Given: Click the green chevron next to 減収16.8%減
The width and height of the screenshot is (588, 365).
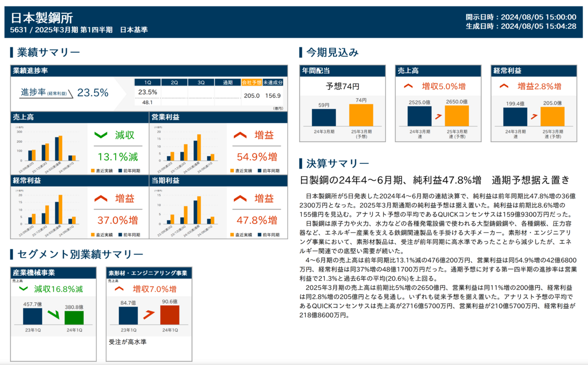Looking at the screenshot, I should 23,289.
